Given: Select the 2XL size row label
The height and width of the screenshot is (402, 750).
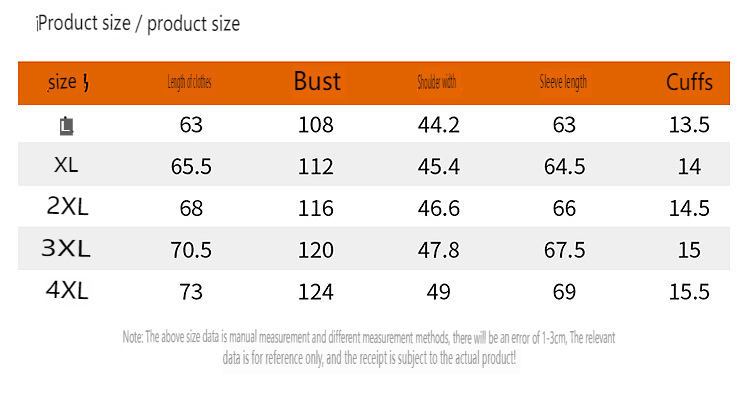Looking at the screenshot, I should (68, 206).
